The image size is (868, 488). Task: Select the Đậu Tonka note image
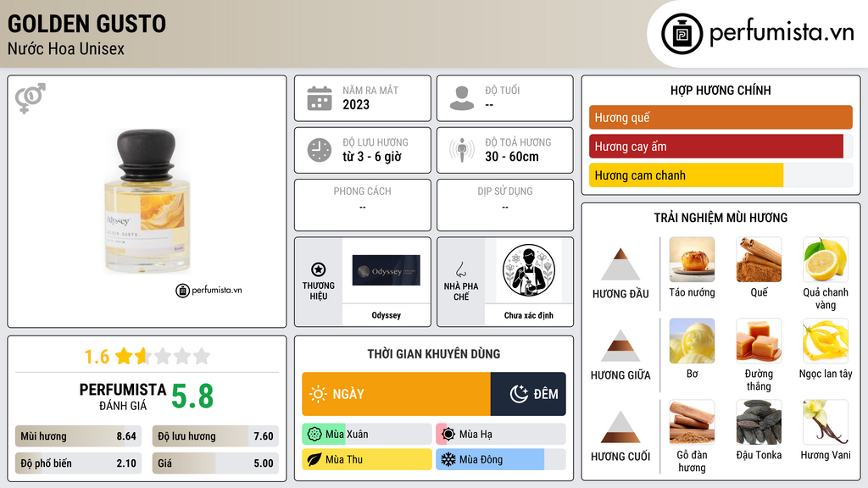click(759, 422)
